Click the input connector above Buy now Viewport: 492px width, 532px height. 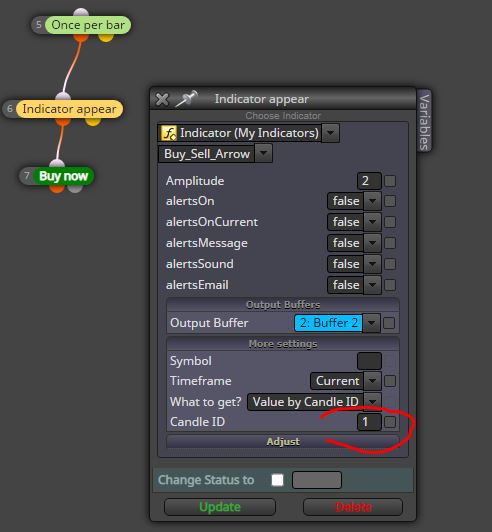pyautogui.click(x=57, y=164)
